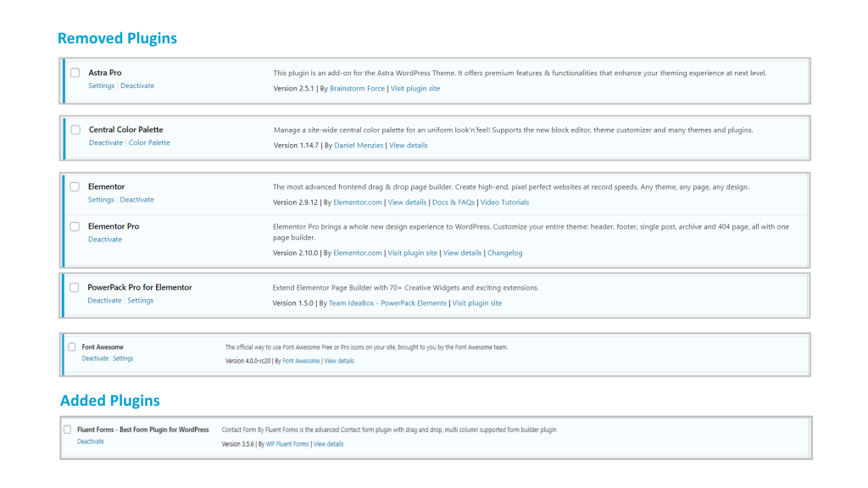Viewport: 868px width, 488px height.
Task: Click the Removed Plugins heading
Action: pyautogui.click(x=117, y=38)
